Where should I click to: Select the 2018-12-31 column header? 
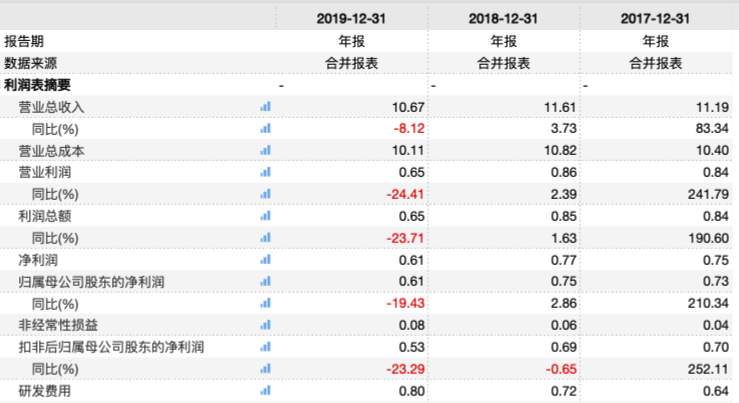click(504, 19)
